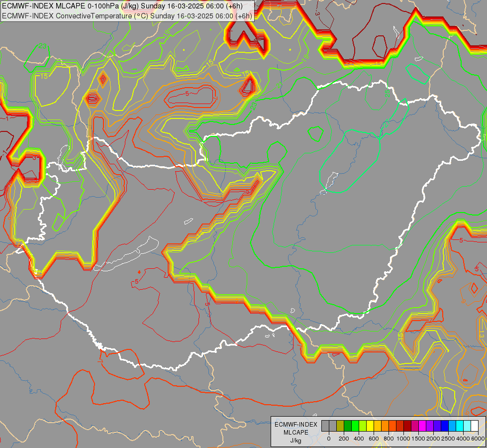Select the pure blue legend swatch
The width and height of the screenshot is (487, 448).
point(445,426)
